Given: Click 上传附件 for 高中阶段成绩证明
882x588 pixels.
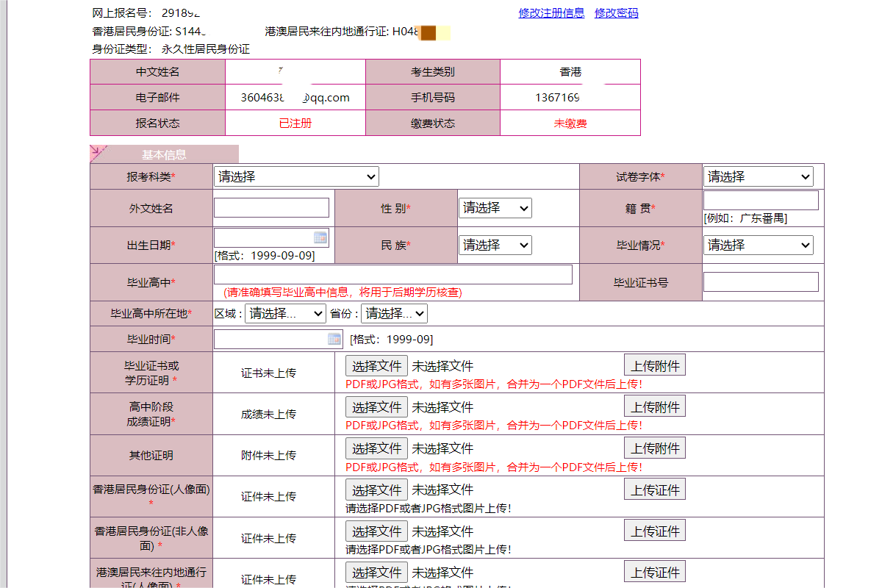Looking at the screenshot, I should tap(655, 406).
